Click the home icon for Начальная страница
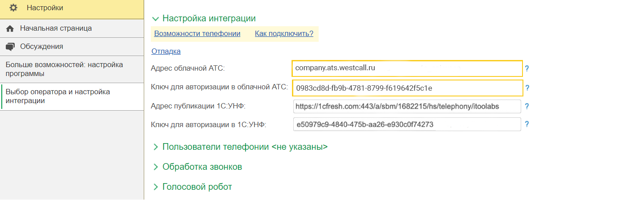This screenshot has height=200, width=644. [x=10, y=28]
